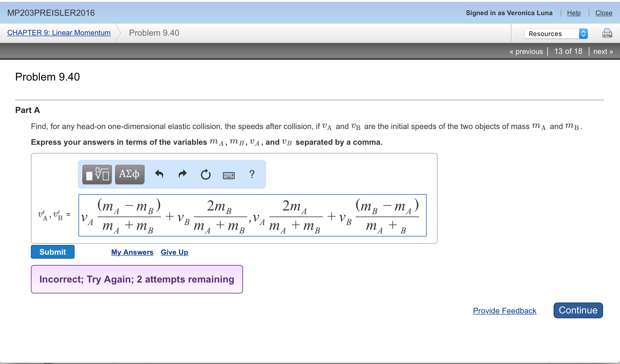Open equation editor help question mark
The height and width of the screenshot is (364, 620).
click(x=252, y=174)
